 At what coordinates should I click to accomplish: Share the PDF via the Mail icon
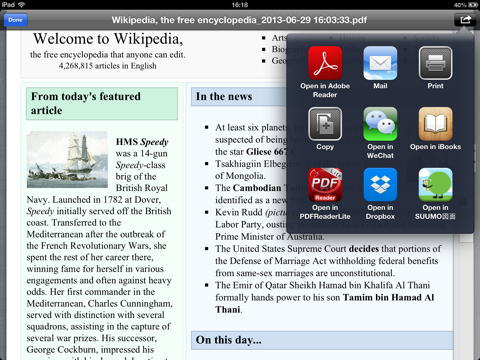click(x=380, y=63)
